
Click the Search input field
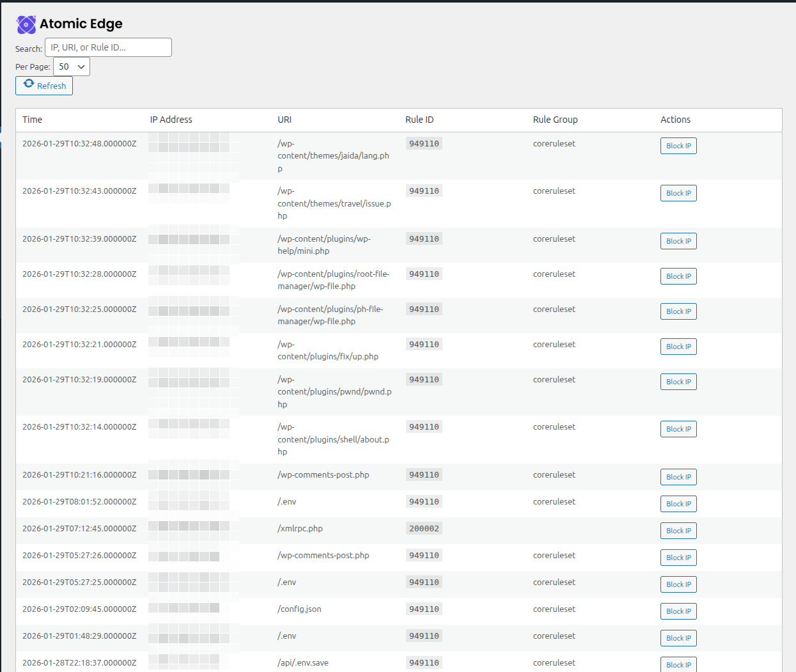pyautogui.click(x=107, y=47)
